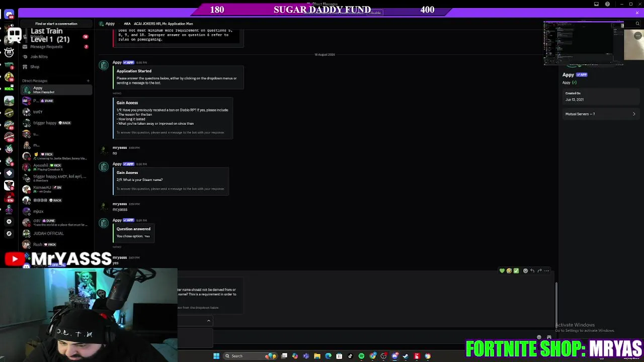Reply to the hovered message

532,271
